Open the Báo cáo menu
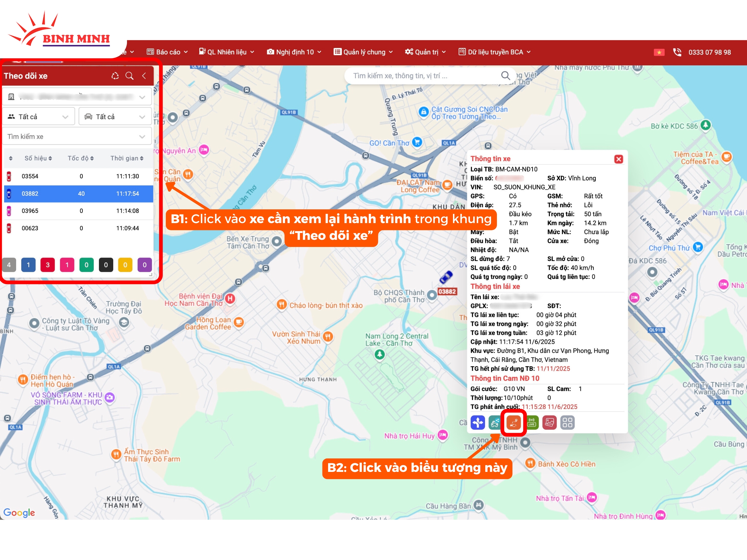The width and height of the screenshot is (747, 560). [167, 52]
